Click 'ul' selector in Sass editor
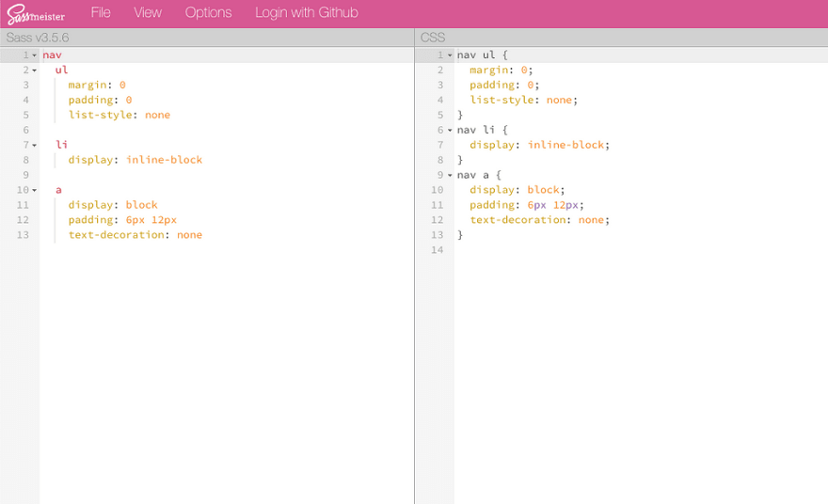 (62, 70)
